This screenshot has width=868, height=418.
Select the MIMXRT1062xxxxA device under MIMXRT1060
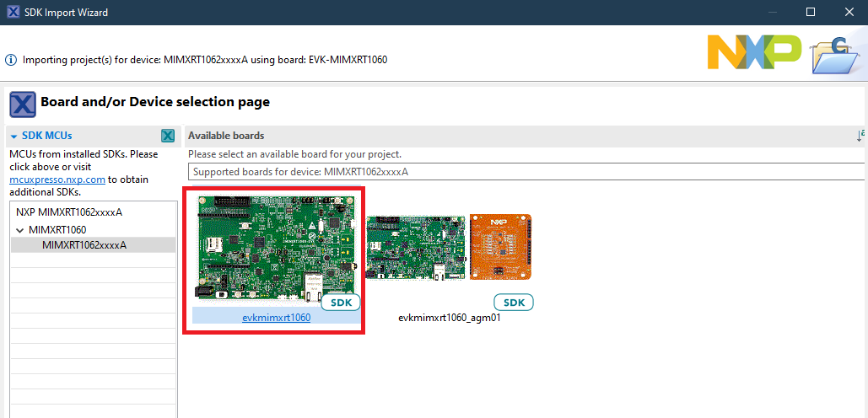click(84, 245)
